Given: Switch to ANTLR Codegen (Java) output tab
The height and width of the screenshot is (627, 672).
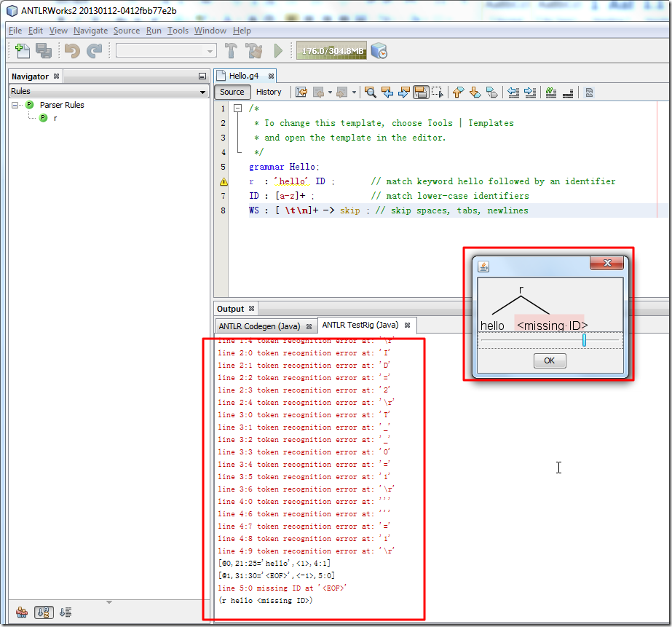Looking at the screenshot, I should [x=259, y=326].
